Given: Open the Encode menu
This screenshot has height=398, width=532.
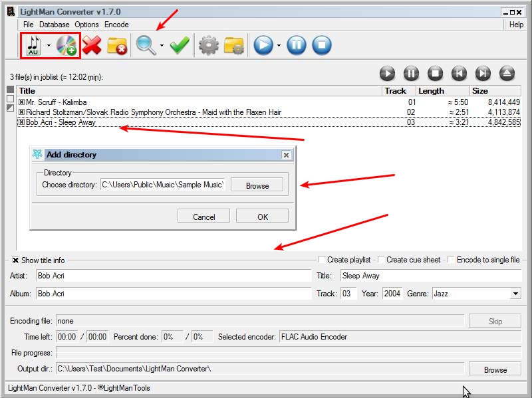Looking at the screenshot, I should point(116,25).
